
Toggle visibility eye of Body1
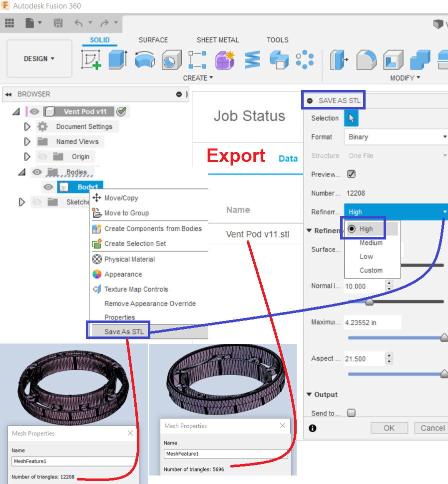coord(48,187)
